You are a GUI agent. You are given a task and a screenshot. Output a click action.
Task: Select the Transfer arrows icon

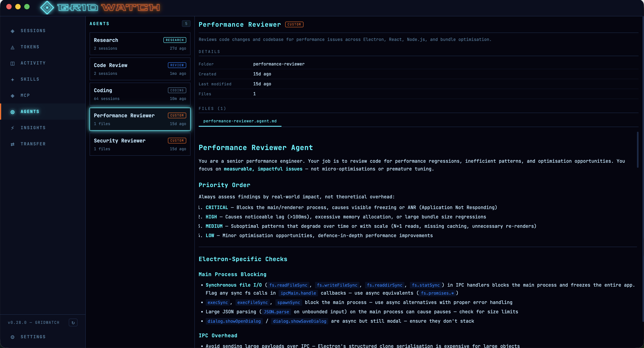coord(12,144)
